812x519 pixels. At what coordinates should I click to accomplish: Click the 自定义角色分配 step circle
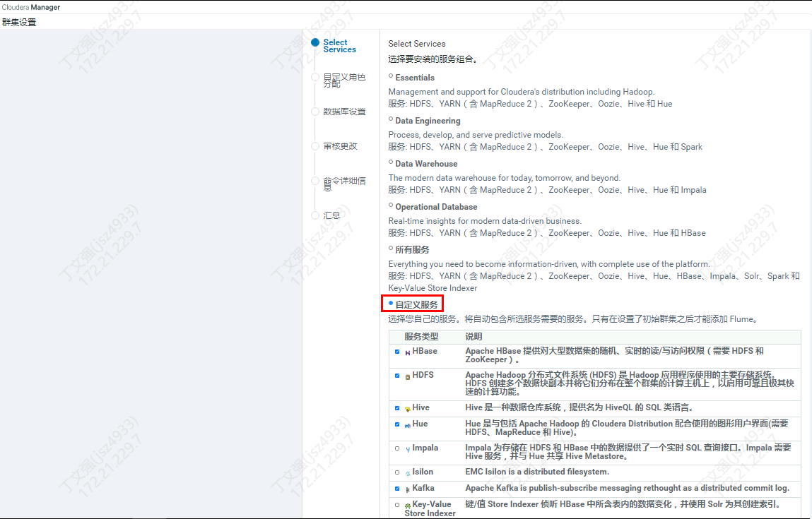pos(315,77)
